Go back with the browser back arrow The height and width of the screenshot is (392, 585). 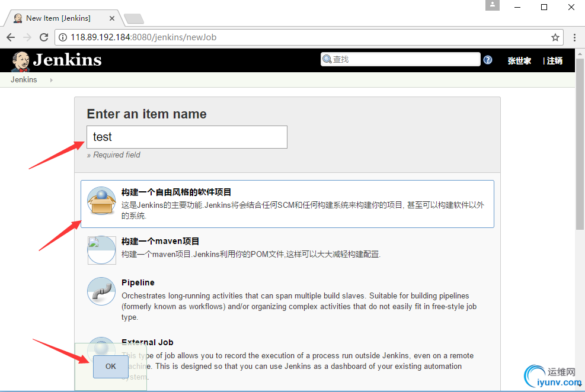tap(11, 37)
